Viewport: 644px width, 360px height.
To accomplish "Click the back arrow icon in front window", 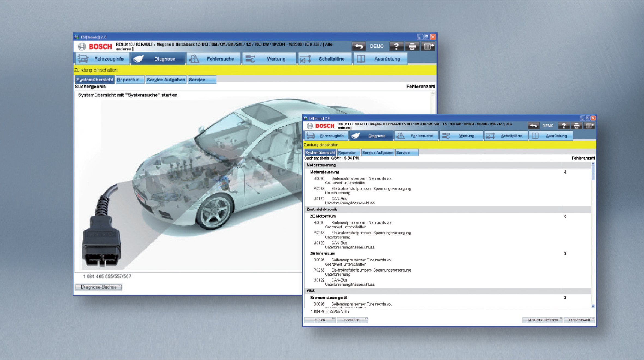I will pyautogui.click(x=533, y=126).
